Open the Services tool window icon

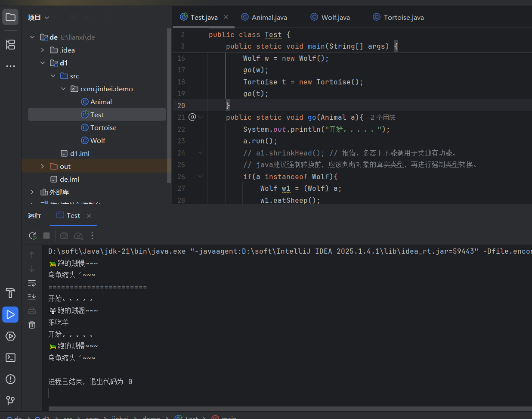click(11, 336)
